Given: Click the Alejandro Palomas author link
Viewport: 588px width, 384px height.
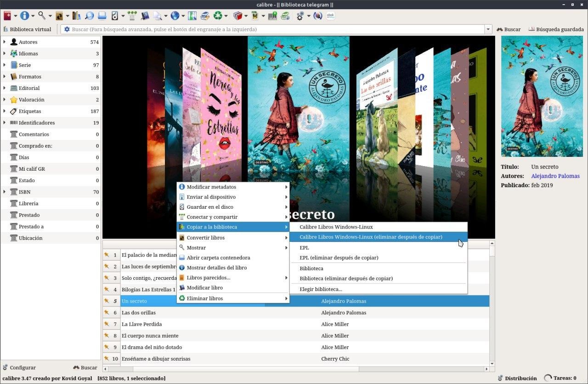Looking at the screenshot, I should tap(555, 176).
